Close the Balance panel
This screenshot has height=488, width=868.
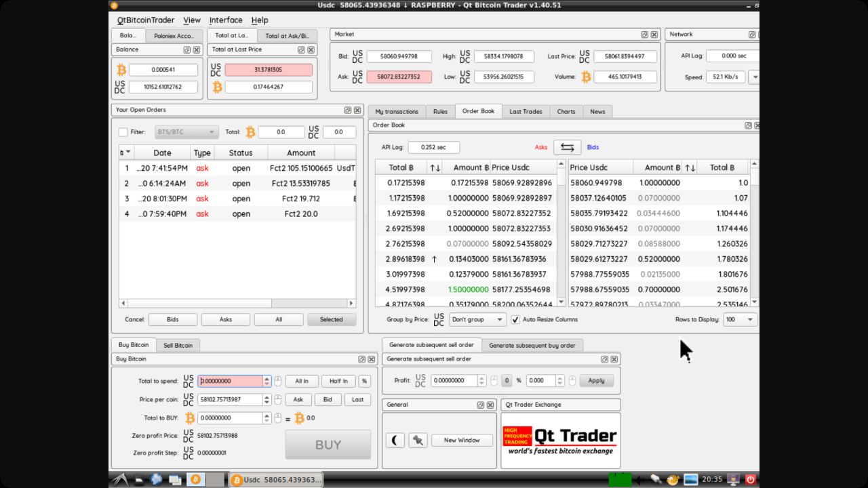[x=197, y=49]
